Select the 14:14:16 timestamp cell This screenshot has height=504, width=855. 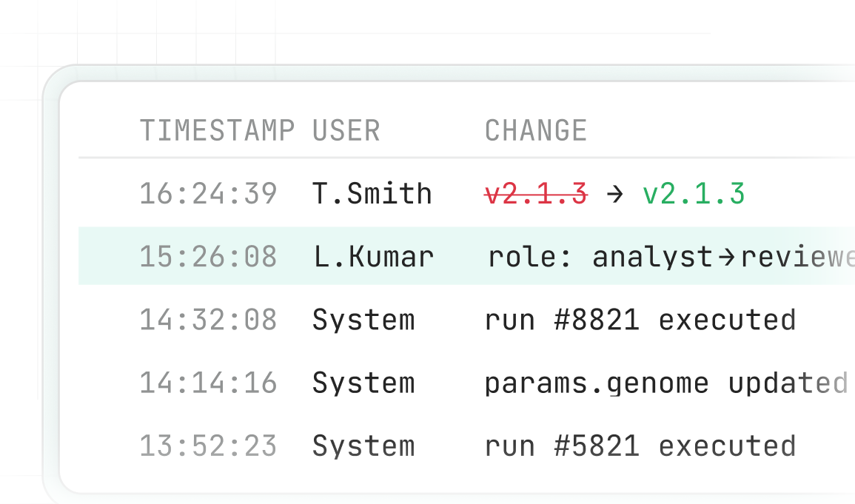coord(208,383)
